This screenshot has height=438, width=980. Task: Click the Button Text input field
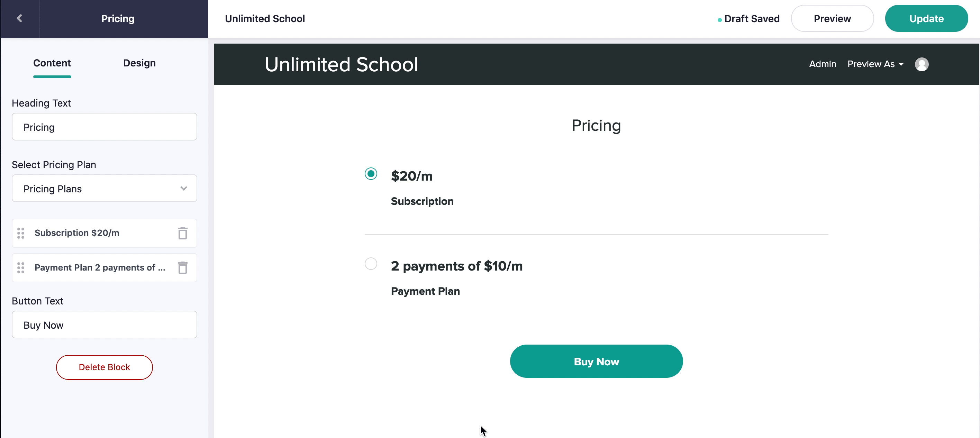tap(104, 324)
